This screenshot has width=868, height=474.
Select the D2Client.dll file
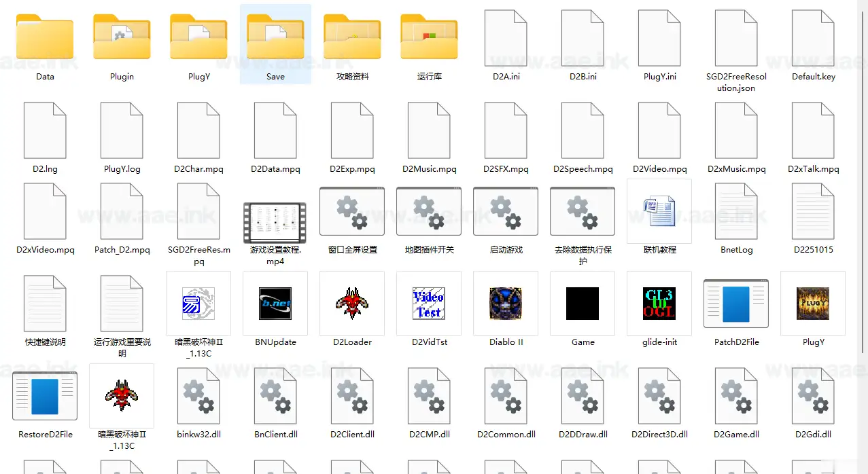coord(352,396)
